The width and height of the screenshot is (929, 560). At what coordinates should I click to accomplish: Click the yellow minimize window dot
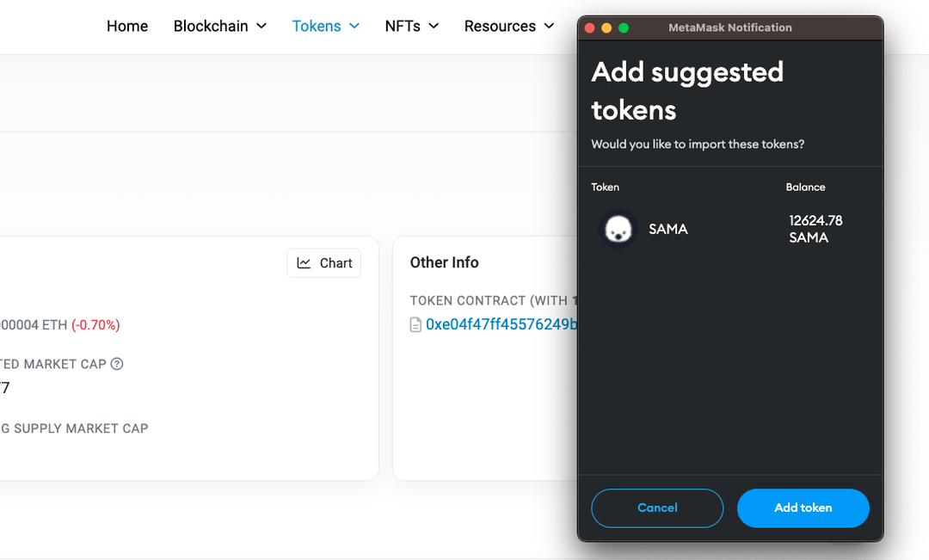click(606, 28)
